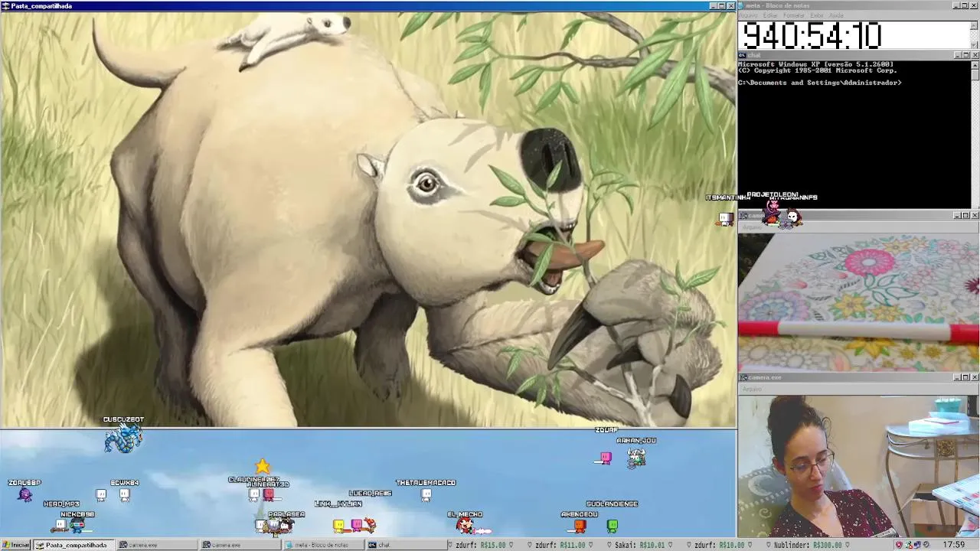This screenshot has width=980, height=551.
Task: Click the command prompt path line
Action: pyautogui.click(x=820, y=83)
